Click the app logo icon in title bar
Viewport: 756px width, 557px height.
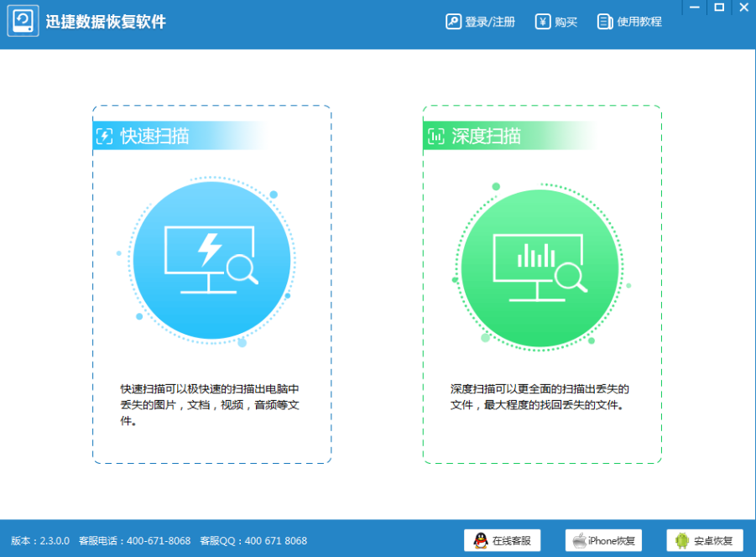(23, 21)
